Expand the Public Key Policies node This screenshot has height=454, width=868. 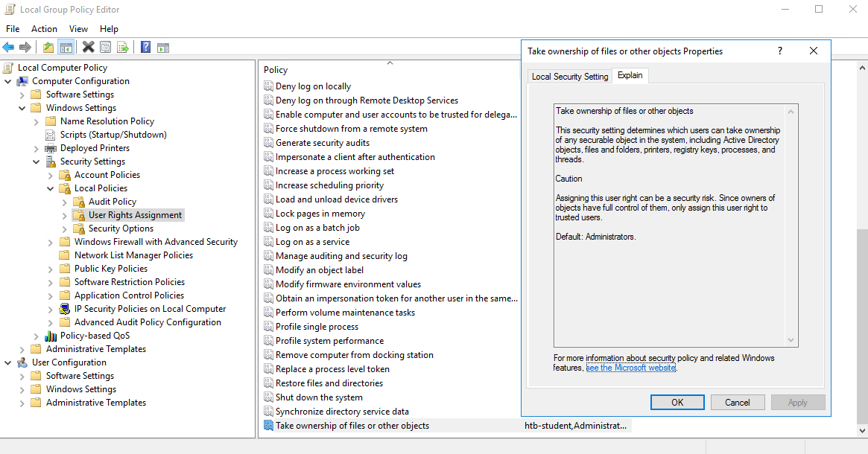pyautogui.click(x=51, y=269)
